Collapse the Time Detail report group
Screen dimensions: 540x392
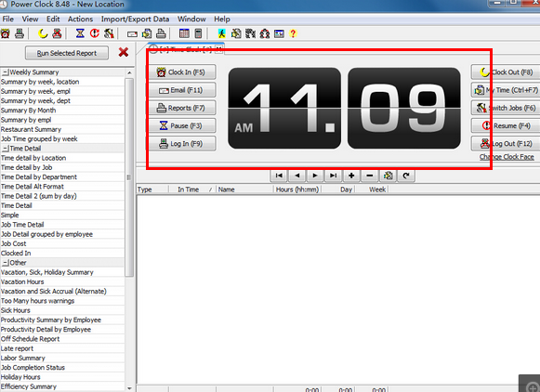tap(6, 149)
